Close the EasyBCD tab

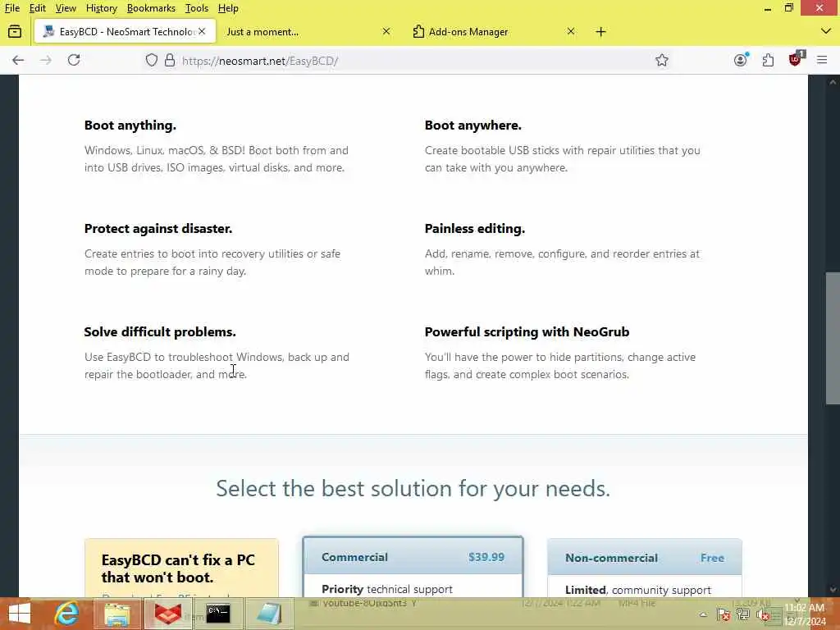point(202,32)
